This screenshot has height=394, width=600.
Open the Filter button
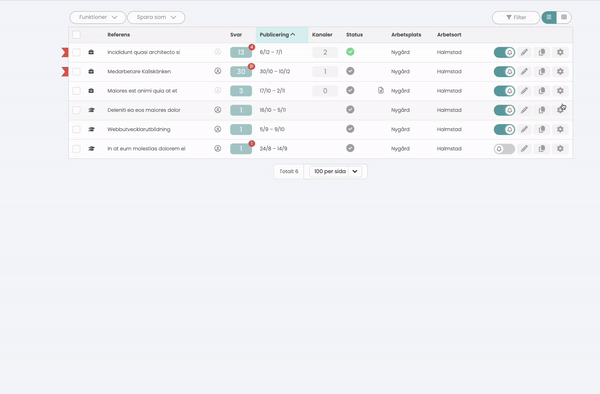click(x=516, y=17)
